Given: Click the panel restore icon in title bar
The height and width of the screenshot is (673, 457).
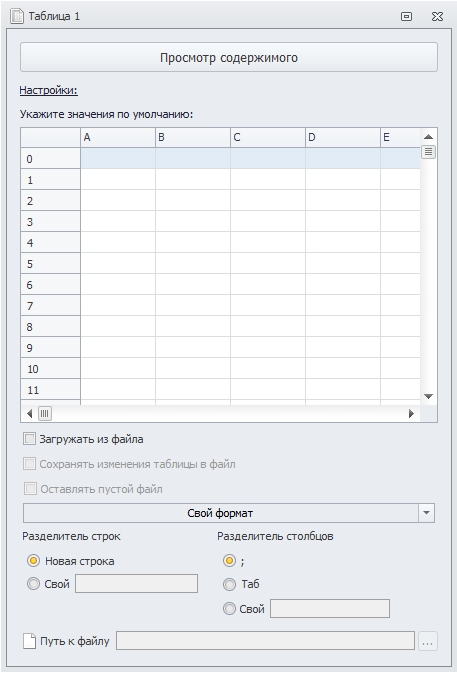Looking at the screenshot, I should (x=406, y=16).
